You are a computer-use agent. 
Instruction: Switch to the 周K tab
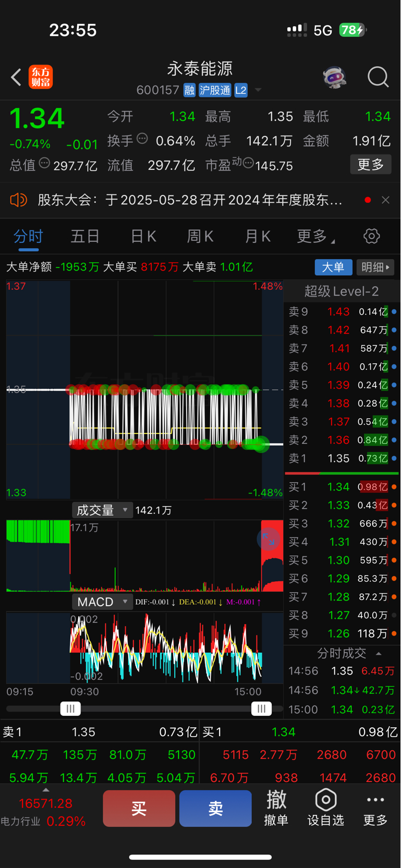click(200, 237)
